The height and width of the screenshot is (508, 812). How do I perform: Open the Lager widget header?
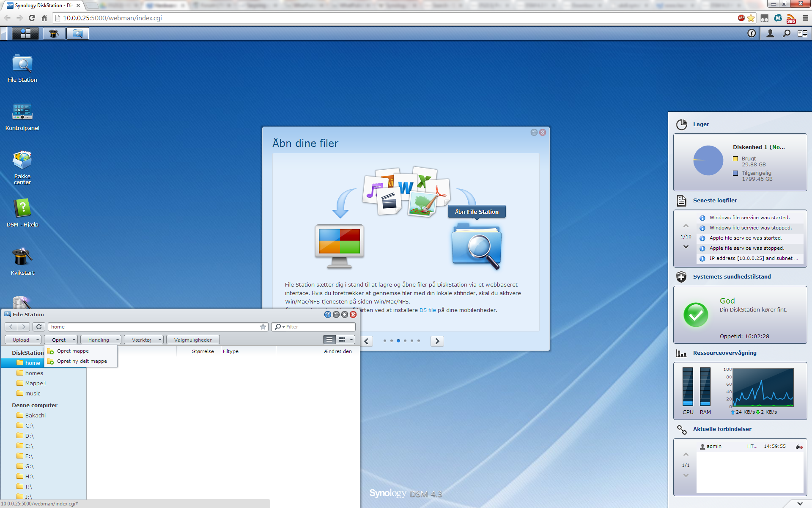(701, 124)
